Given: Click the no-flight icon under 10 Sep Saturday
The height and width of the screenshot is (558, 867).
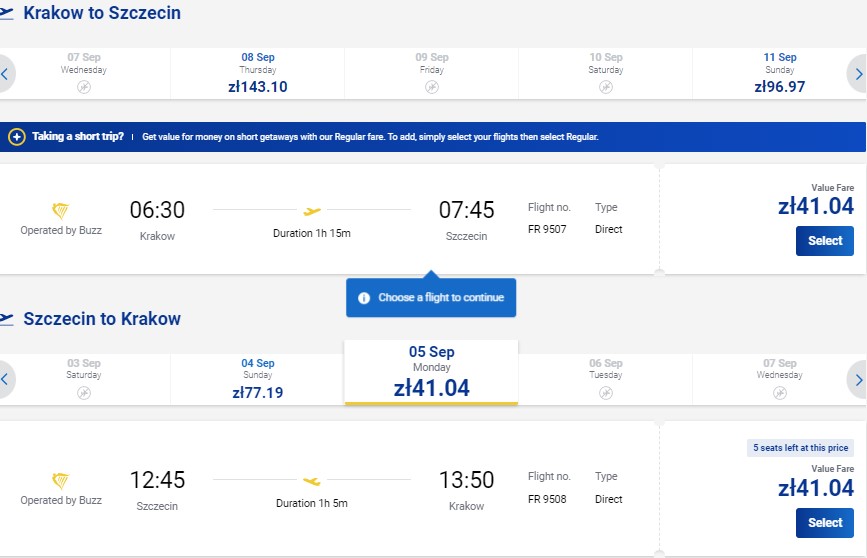Looking at the screenshot, I should click(606, 87).
